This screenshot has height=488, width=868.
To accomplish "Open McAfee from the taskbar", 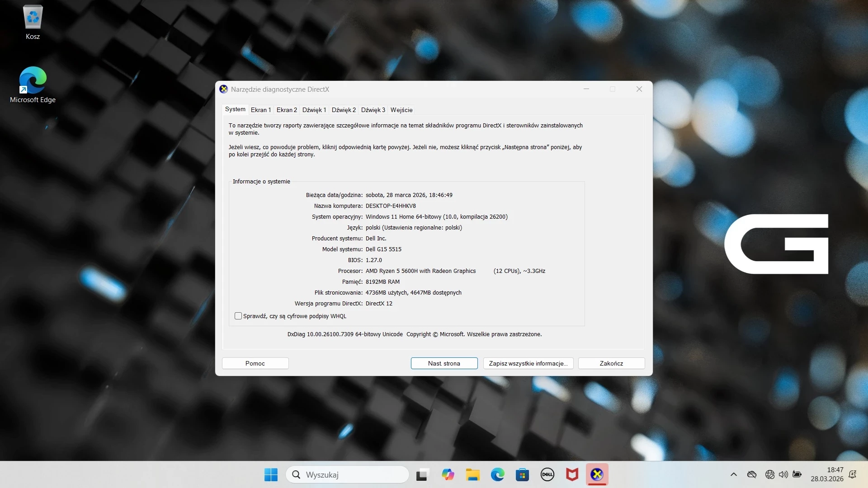I will tap(572, 474).
